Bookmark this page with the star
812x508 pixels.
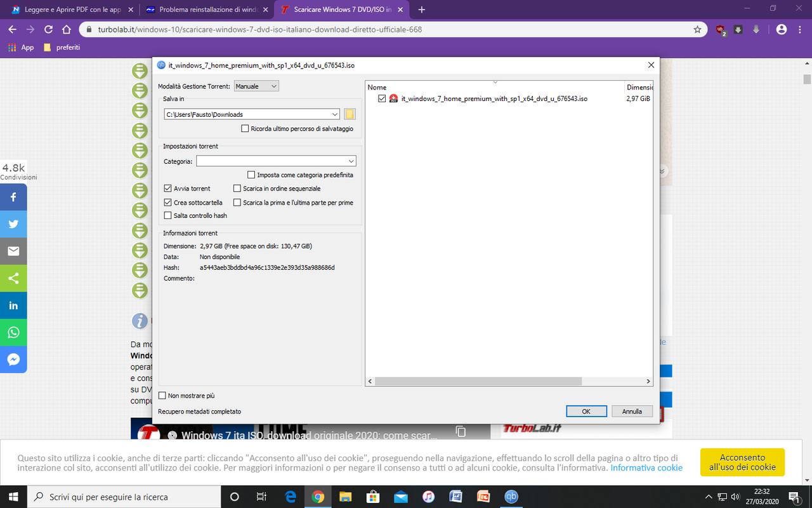(x=697, y=29)
